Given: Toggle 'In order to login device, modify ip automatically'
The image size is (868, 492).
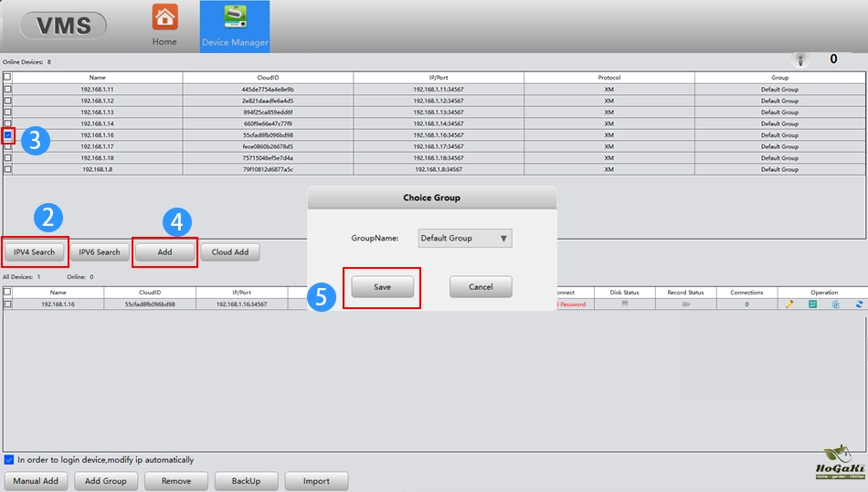Looking at the screenshot, I should (9, 460).
